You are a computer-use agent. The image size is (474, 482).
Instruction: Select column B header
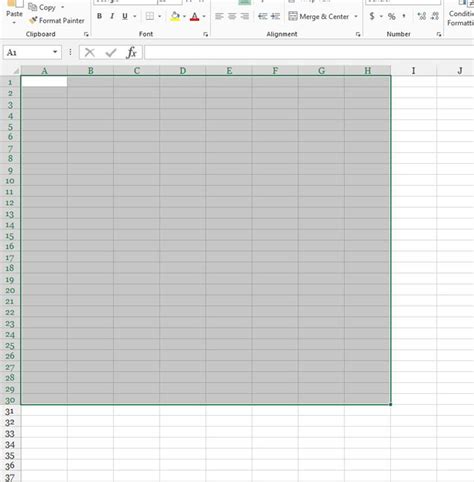tap(90, 71)
